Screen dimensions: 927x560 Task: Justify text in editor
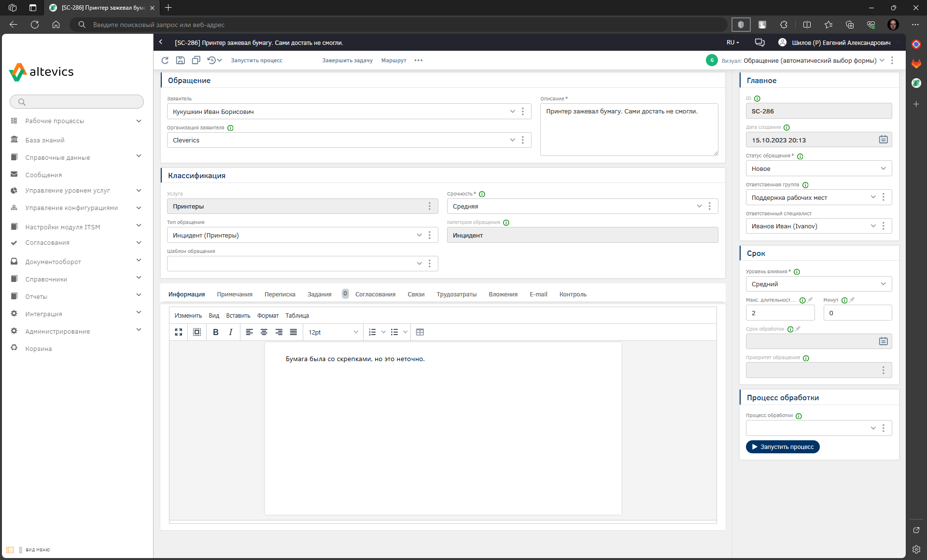point(294,332)
